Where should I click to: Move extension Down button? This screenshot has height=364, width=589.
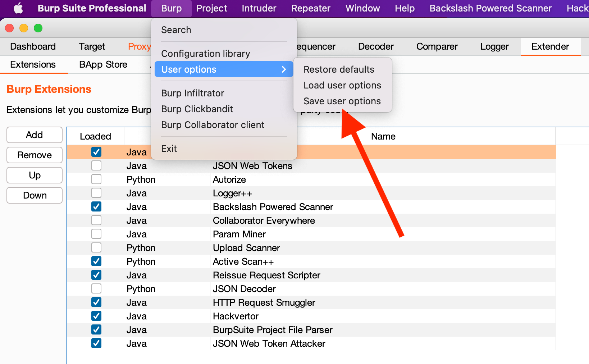point(35,195)
